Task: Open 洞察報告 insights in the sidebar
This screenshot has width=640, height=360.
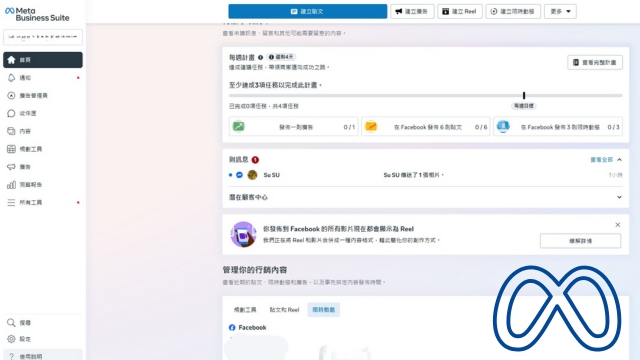Action: [43, 184]
